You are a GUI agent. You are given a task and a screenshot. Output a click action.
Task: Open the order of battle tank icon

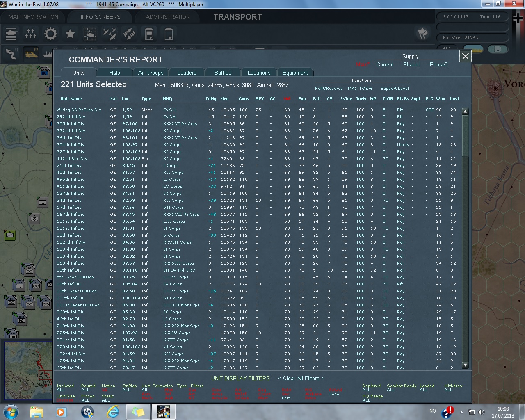[11, 34]
